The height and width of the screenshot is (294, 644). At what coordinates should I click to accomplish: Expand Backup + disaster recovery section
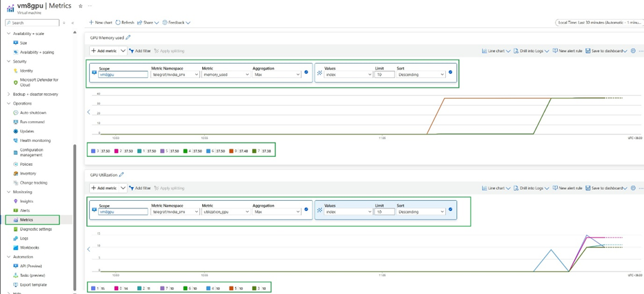tap(9, 94)
